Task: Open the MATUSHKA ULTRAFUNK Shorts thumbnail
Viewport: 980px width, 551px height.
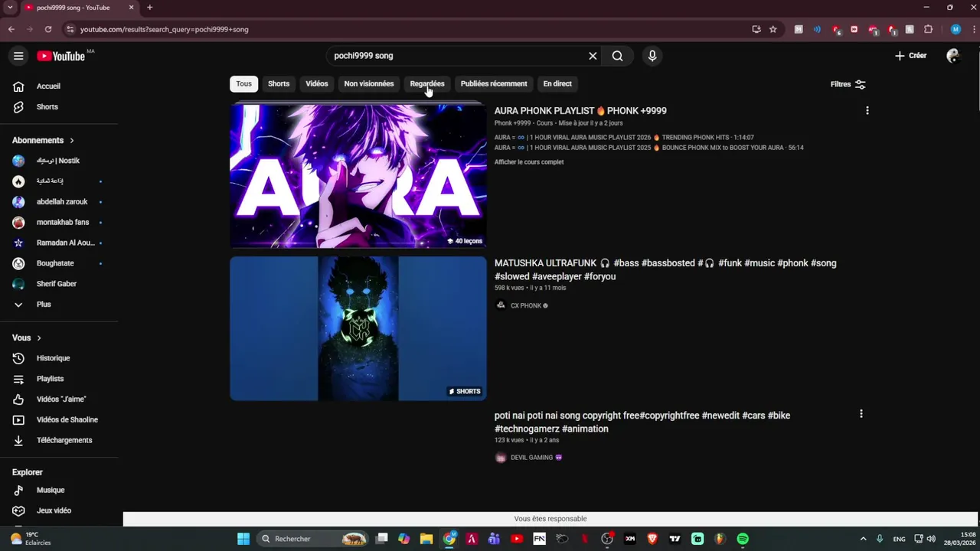Action: (x=358, y=328)
